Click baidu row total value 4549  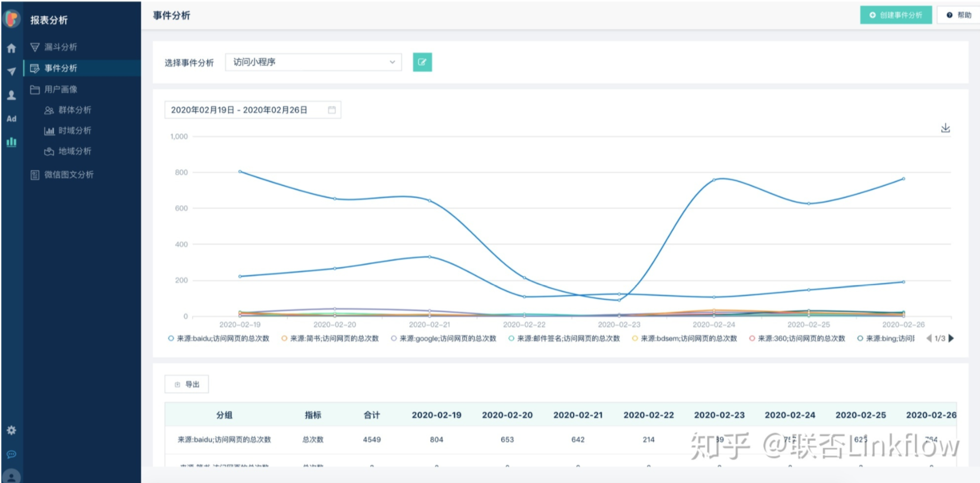(x=372, y=440)
